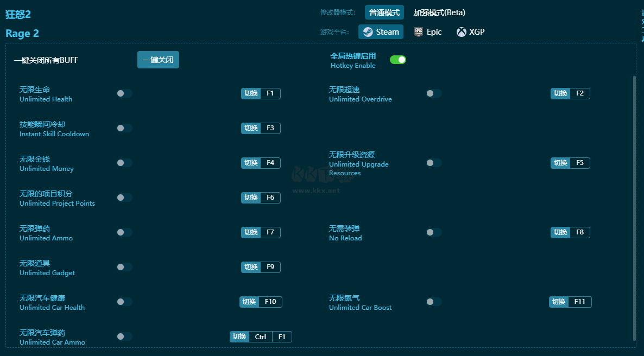The height and width of the screenshot is (356, 644).
Task: Edit the F7 hotkey field
Action: tap(270, 232)
